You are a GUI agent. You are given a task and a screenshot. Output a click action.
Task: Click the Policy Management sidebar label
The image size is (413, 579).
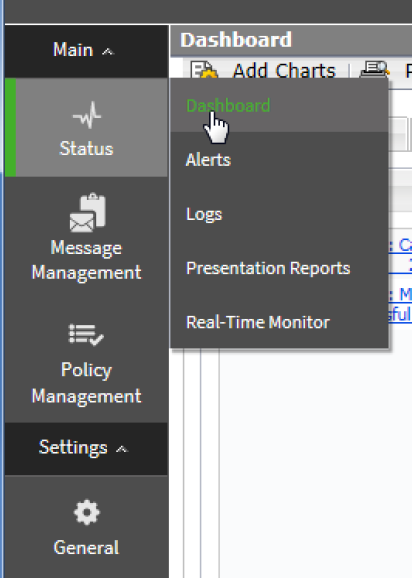click(86, 383)
